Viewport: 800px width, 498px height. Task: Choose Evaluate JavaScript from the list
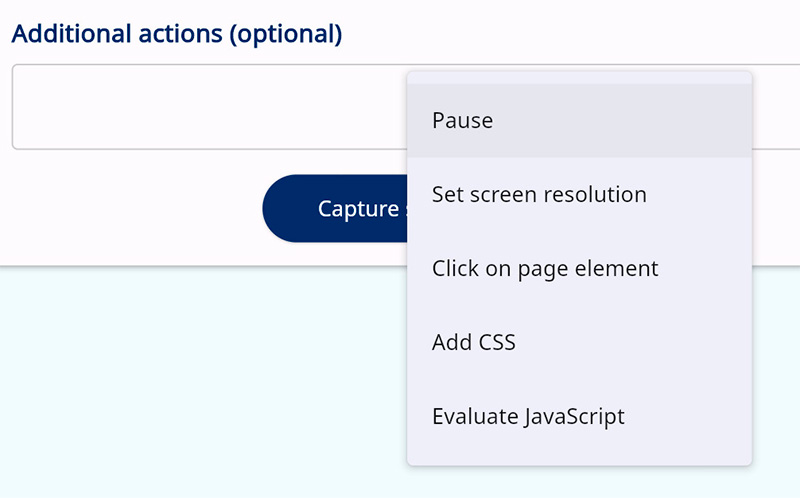(x=528, y=416)
